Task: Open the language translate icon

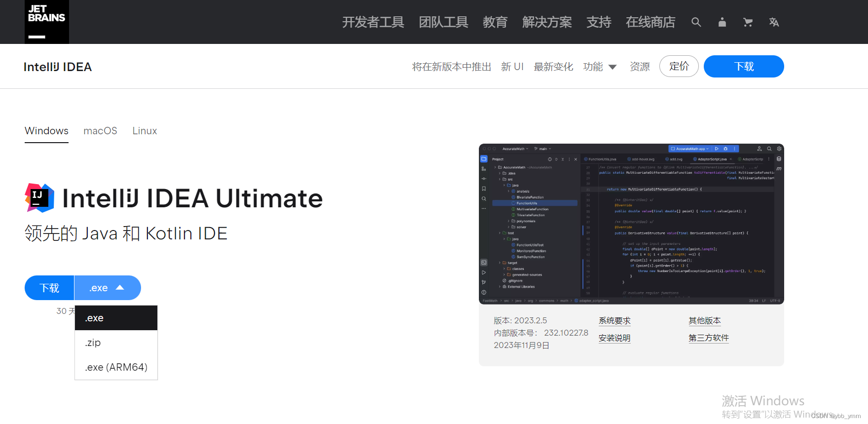Action: point(774,22)
